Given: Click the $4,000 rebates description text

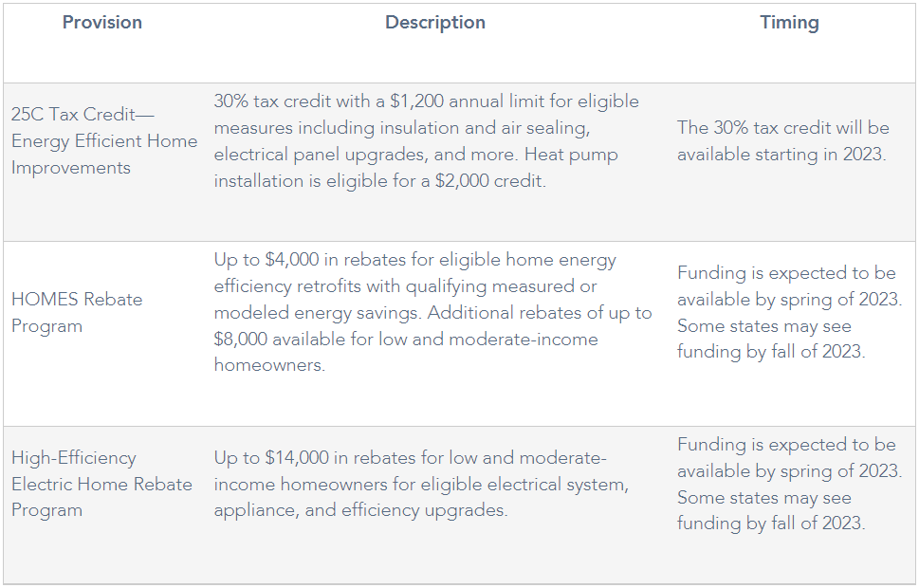Looking at the screenshot, I should click(432, 312).
